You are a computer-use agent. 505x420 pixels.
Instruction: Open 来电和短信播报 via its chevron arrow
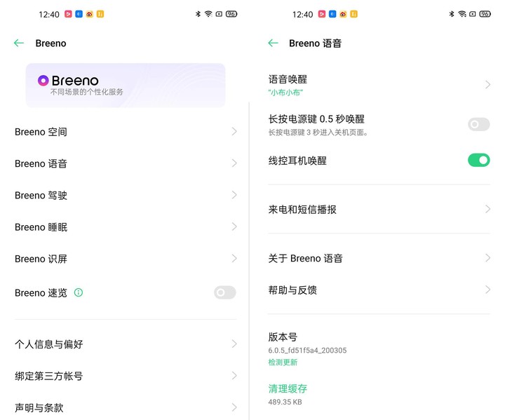(487, 210)
